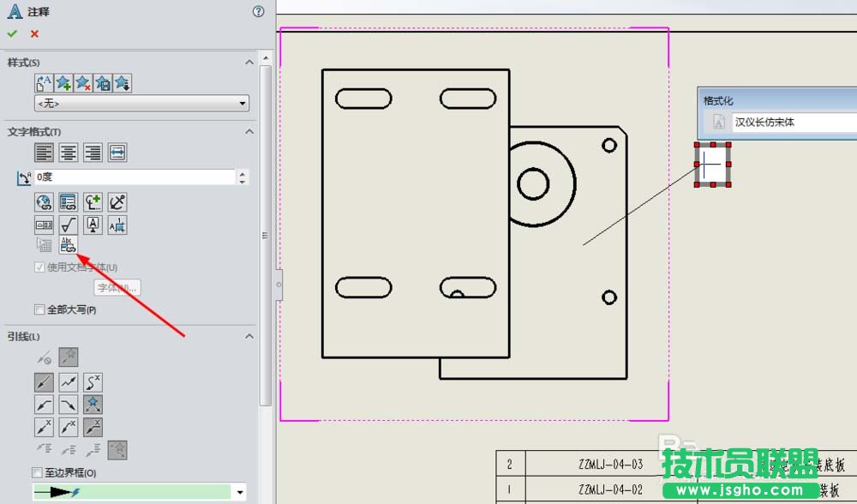Collapse the 样式(S) section
This screenshot has width=857, height=504.
[x=249, y=63]
